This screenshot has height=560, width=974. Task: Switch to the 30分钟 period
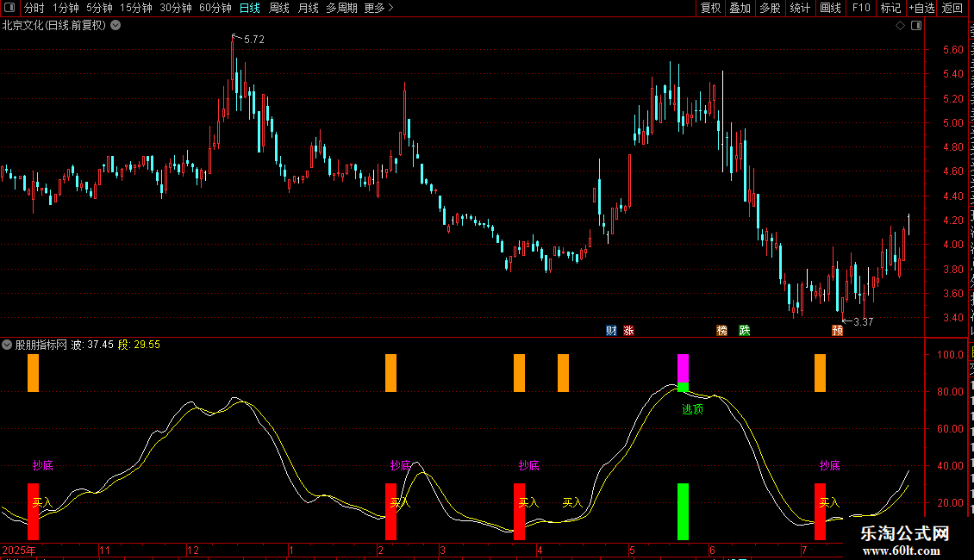pos(176,8)
